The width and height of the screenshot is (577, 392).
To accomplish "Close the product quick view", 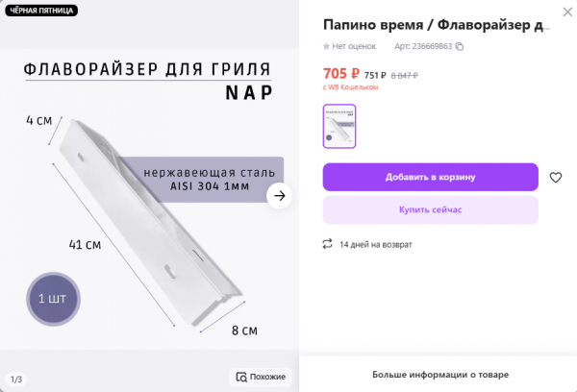I will [x=563, y=13].
